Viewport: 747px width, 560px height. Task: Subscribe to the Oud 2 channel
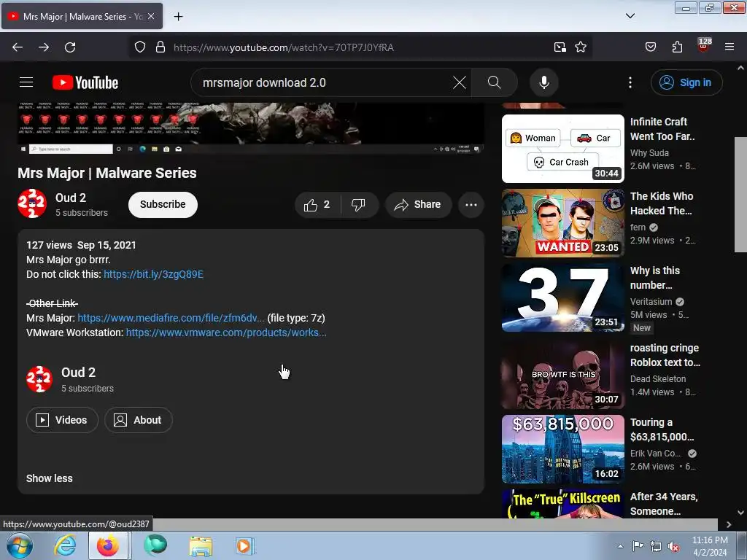163,204
